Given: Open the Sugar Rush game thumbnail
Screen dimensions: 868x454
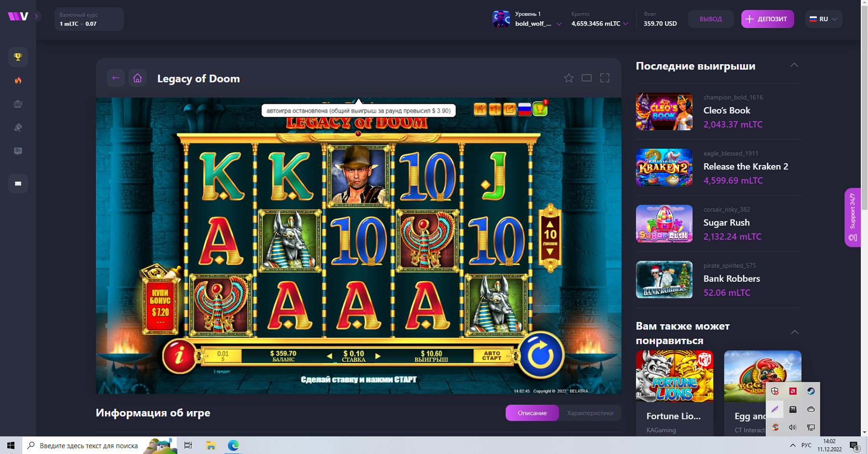Looking at the screenshot, I should pyautogui.click(x=664, y=223).
